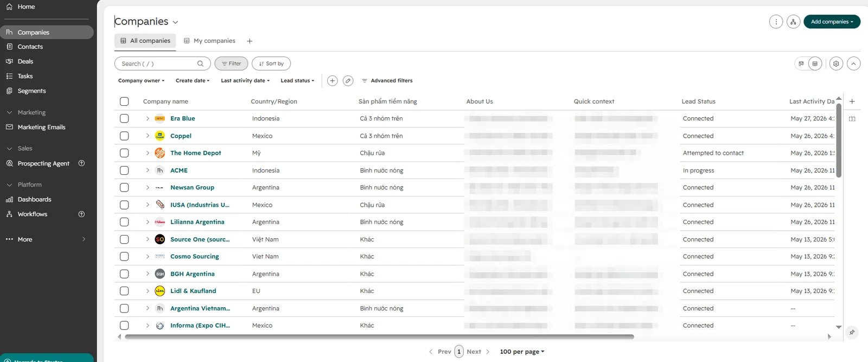Collapse the filters with the up-arrow circle
The image size is (868, 362).
tap(853, 63)
